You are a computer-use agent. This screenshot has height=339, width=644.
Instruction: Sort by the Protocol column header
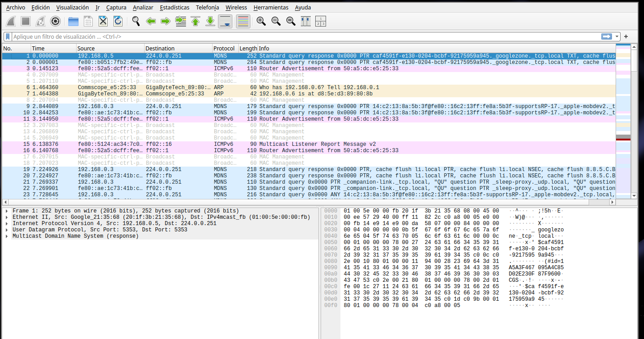point(225,48)
